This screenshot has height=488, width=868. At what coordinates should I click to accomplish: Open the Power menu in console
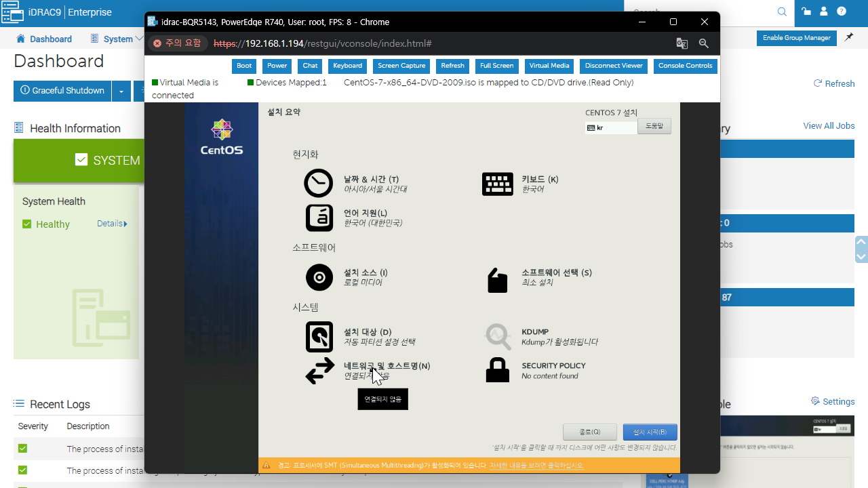(277, 66)
